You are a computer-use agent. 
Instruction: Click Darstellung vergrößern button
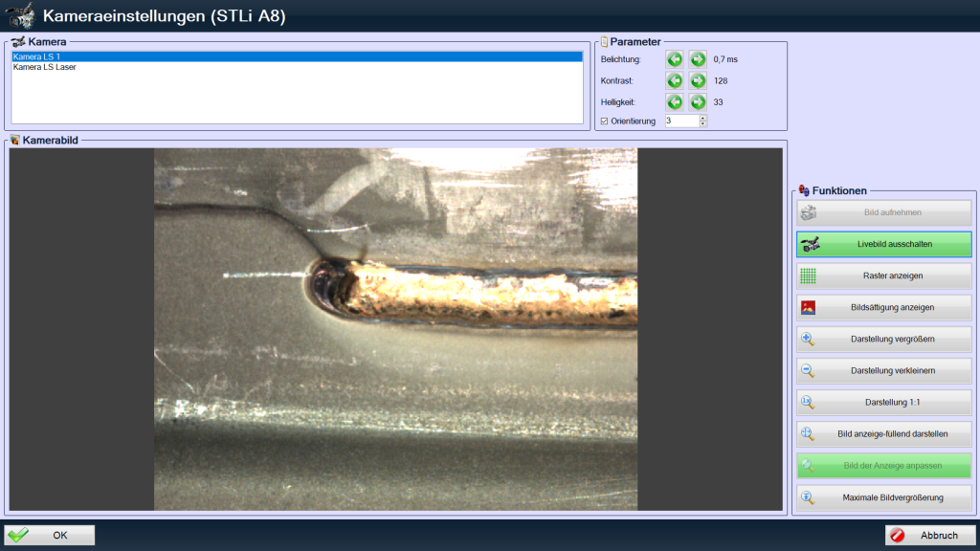click(x=883, y=340)
